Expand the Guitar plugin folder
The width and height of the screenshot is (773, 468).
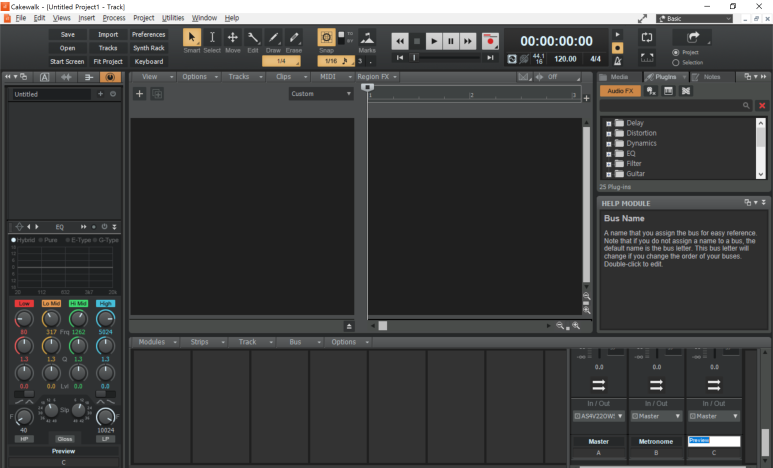coord(608,174)
